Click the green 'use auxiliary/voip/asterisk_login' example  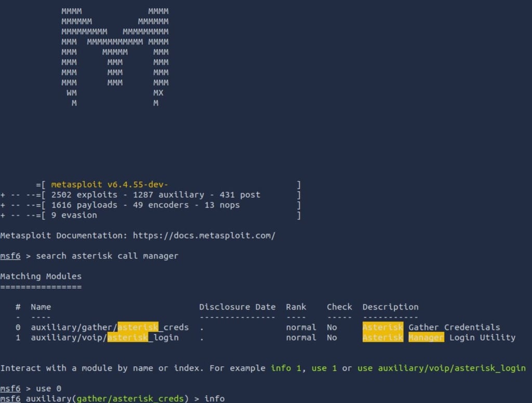[442, 368]
